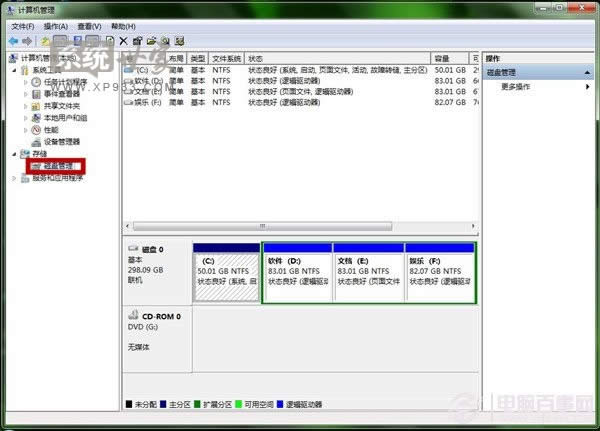The height and width of the screenshot is (431, 600).
Task: Open the More Actions (更多操作) submenu arrow
Action: coord(587,87)
